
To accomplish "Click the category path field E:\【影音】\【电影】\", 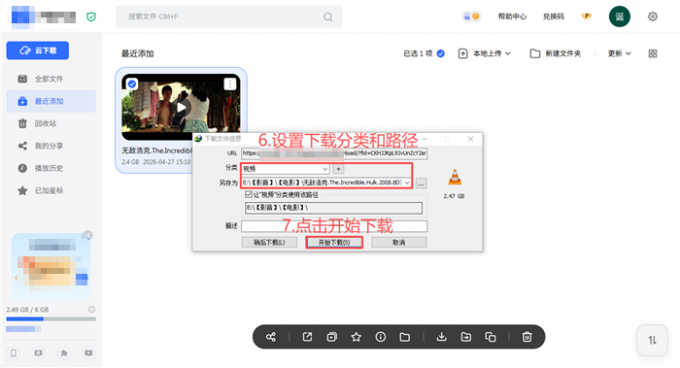I will [333, 208].
